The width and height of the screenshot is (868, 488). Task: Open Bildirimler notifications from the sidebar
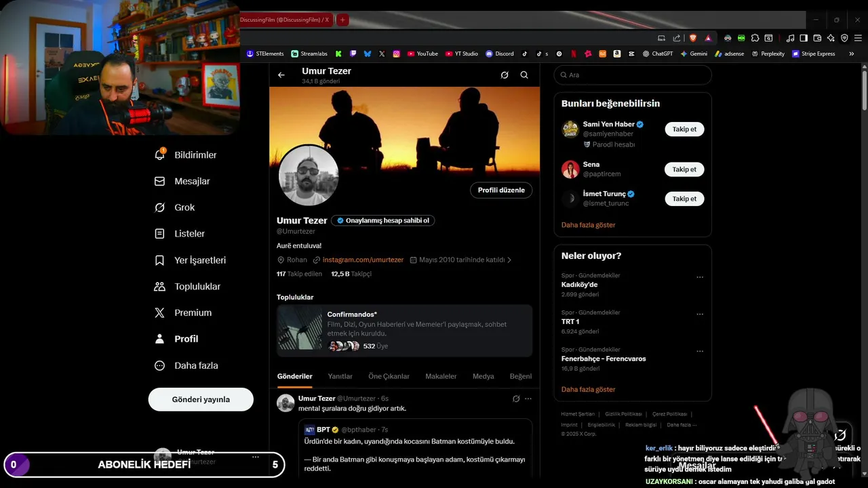coord(186,155)
